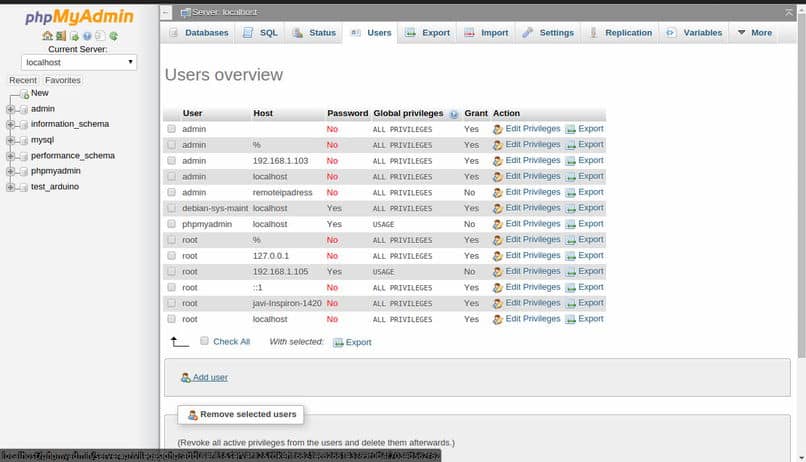Click the Export icon for admin at remoteipadress

tap(570, 193)
